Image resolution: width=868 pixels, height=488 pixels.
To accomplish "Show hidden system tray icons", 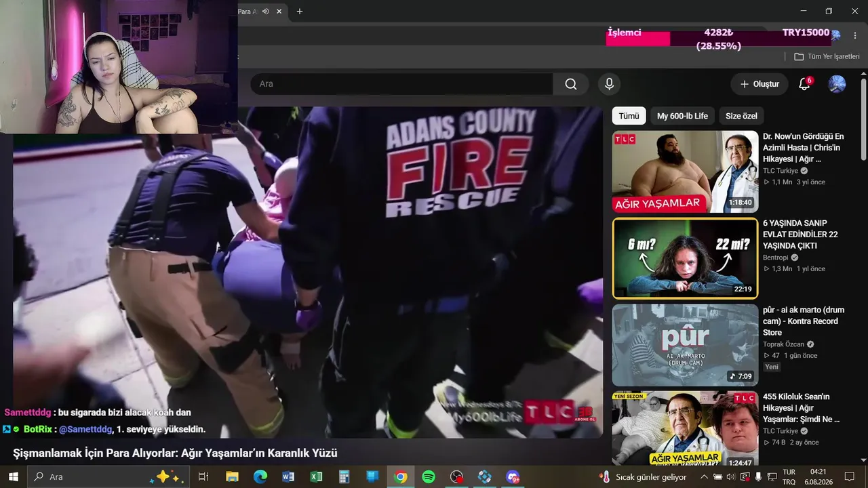I will click(703, 476).
